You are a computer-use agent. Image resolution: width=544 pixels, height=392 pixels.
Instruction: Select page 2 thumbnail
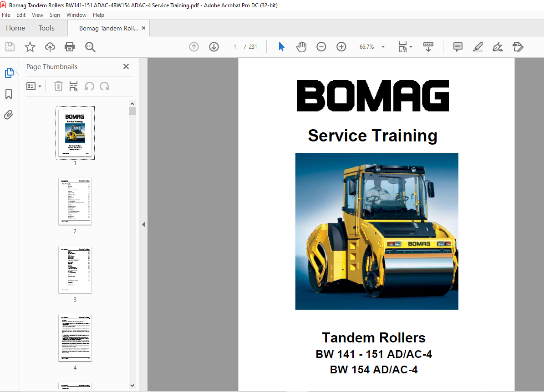[75, 201]
